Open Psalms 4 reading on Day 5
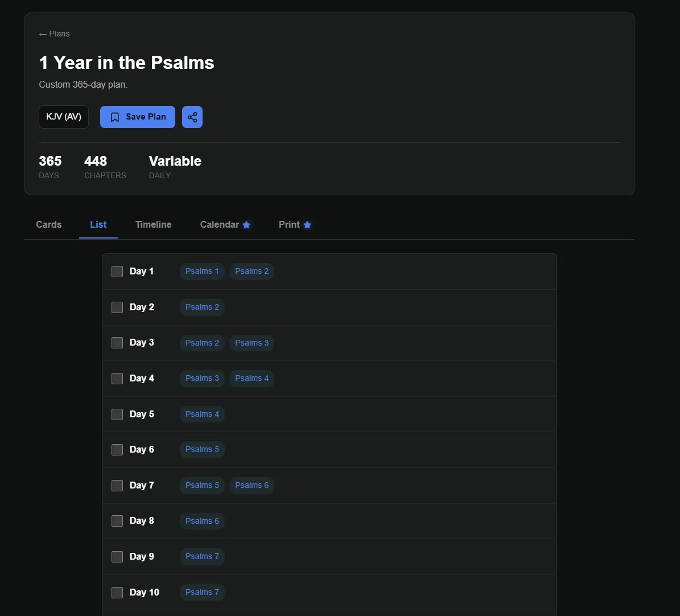 coord(202,414)
